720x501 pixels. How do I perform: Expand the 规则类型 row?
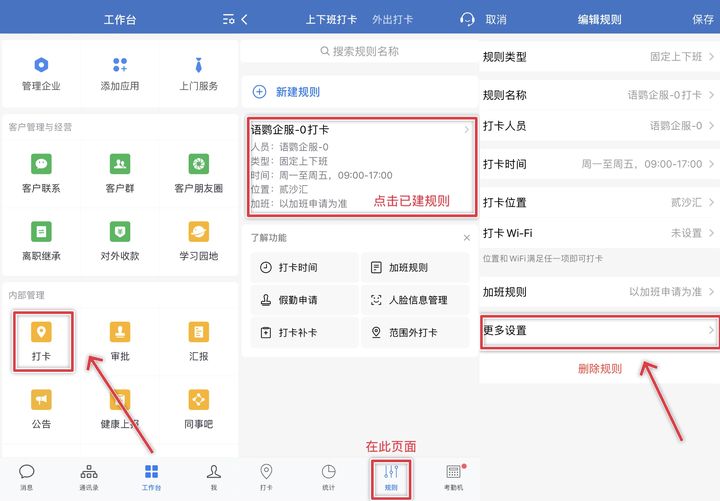pyautogui.click(x=599, y=57)
